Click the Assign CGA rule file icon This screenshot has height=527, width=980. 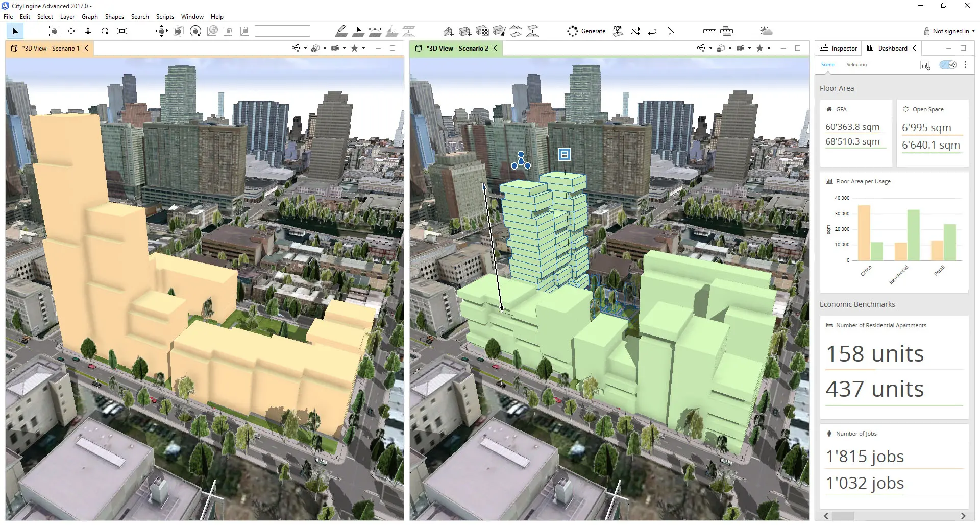tap(618, 31)
